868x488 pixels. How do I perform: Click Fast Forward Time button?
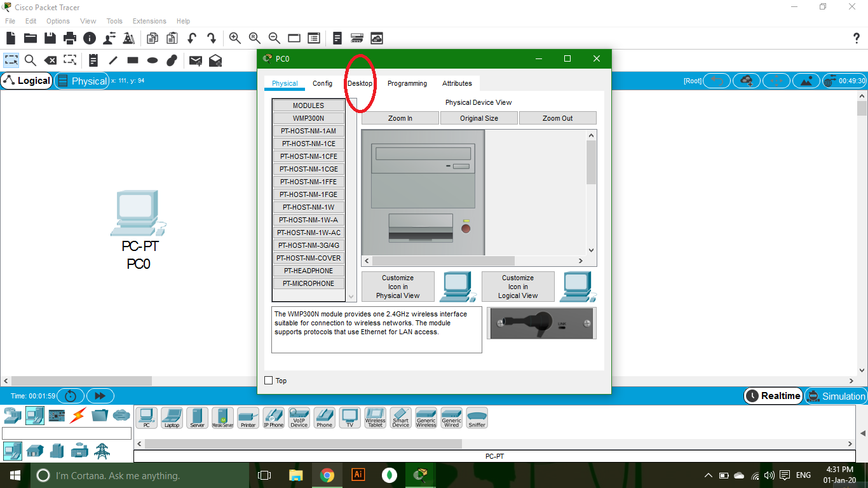coord(100,396)
